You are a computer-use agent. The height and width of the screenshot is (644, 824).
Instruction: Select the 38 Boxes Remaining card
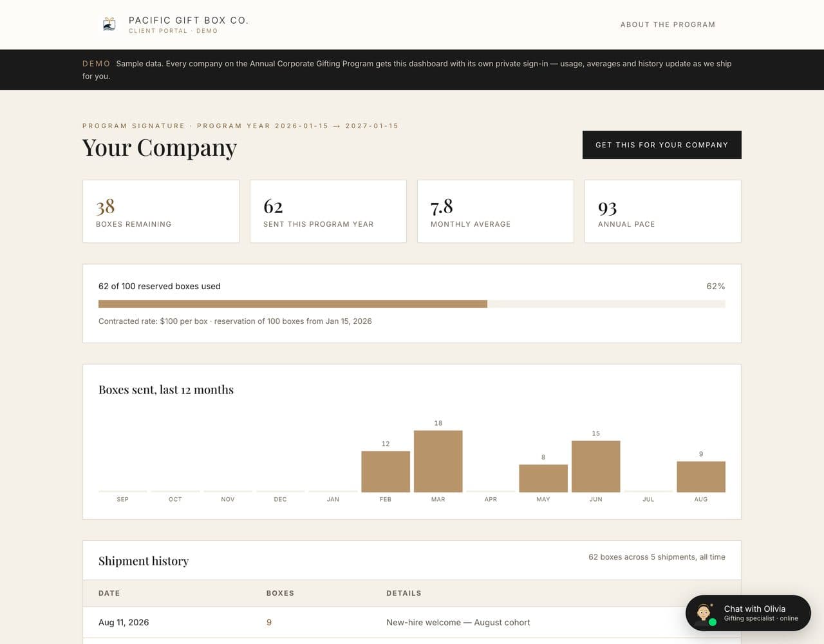[161, 211]
